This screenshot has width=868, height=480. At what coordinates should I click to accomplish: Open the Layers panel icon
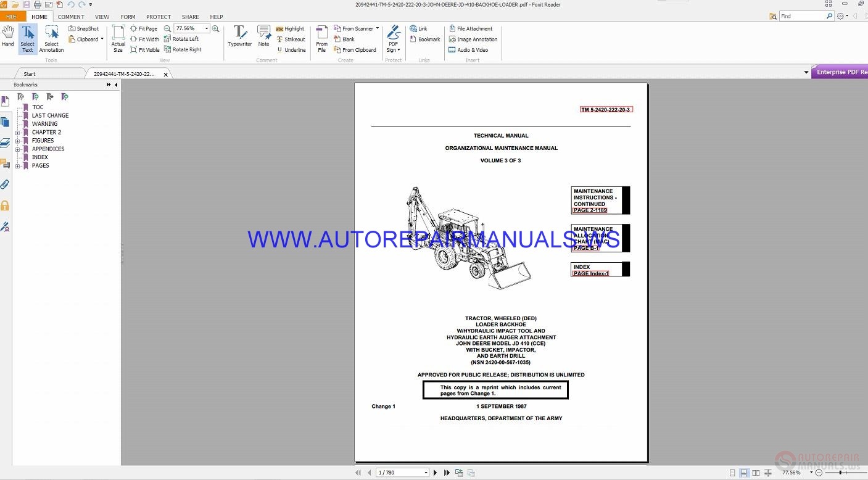point(5,143)
